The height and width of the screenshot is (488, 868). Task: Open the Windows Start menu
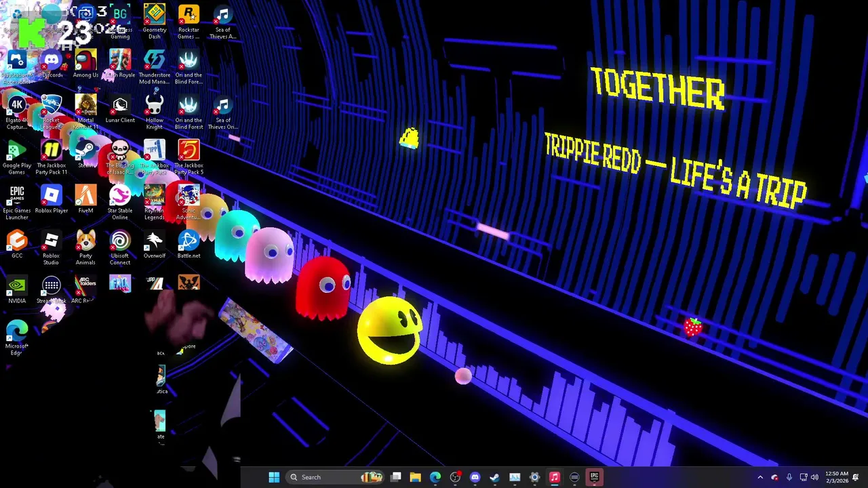coord(274,477)
